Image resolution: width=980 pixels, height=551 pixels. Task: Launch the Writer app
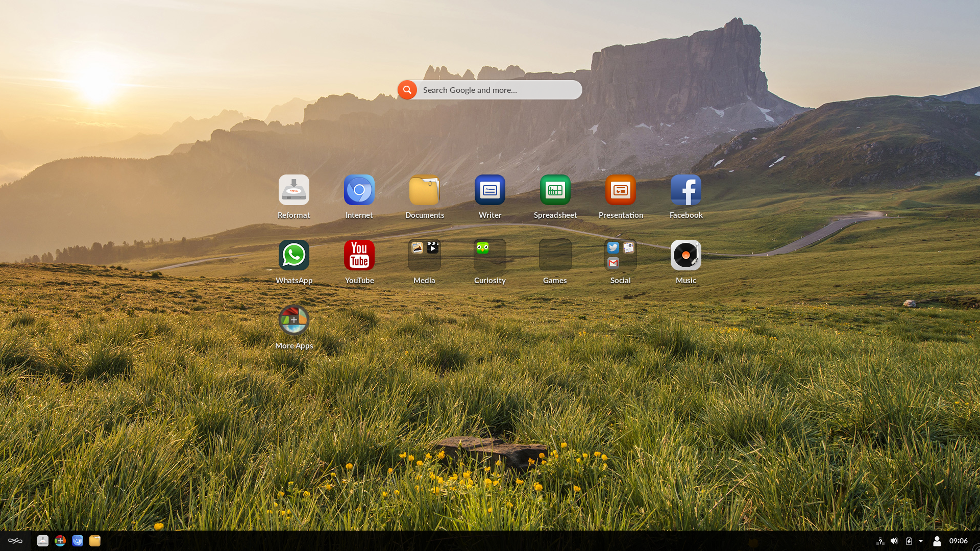pyautogui.click(x=490, y=190)
